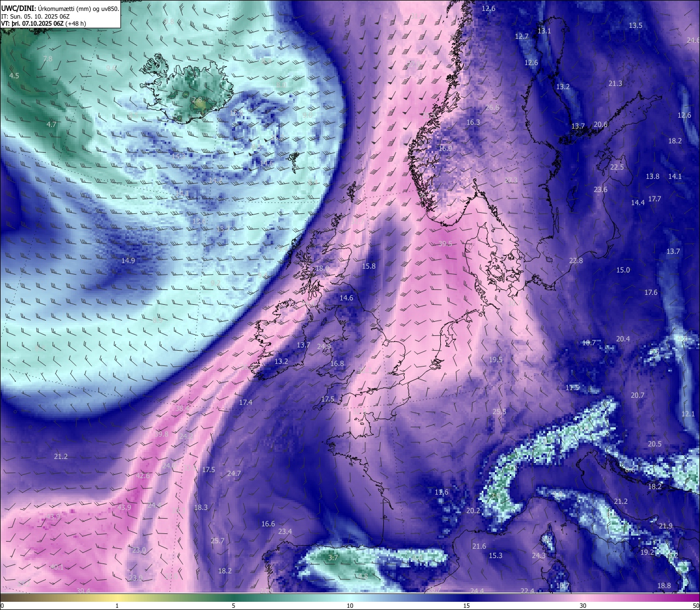
Task: Click the 16.9 value label
Action: tap(445, 148)
